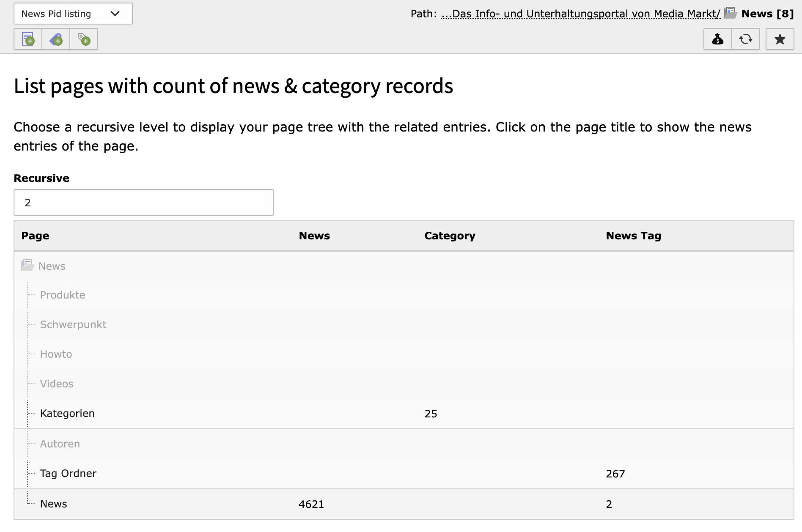Image resolution: width=802 pixels, height=532 pixels.
Task: Click the Schwerpunkt page entry
Action: (x=73, y=324)
